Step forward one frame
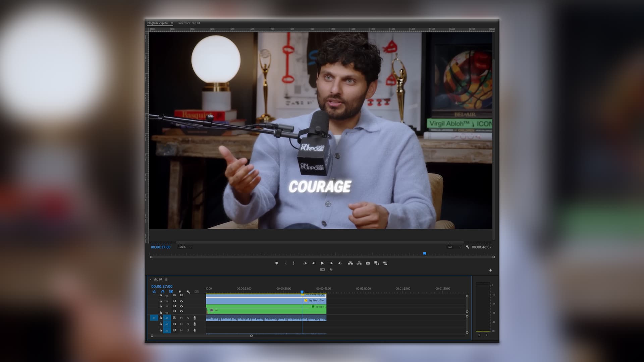Screen dimensions: 644x362 (331, 263)
